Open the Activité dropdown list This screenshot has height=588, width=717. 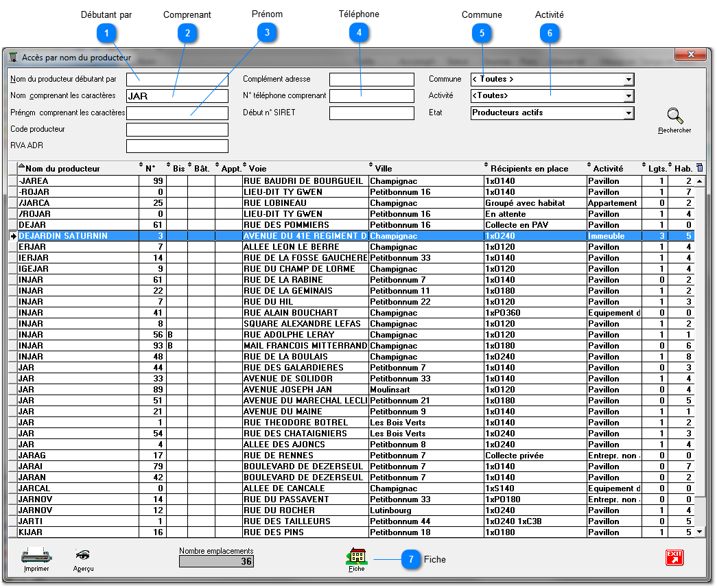628,96
